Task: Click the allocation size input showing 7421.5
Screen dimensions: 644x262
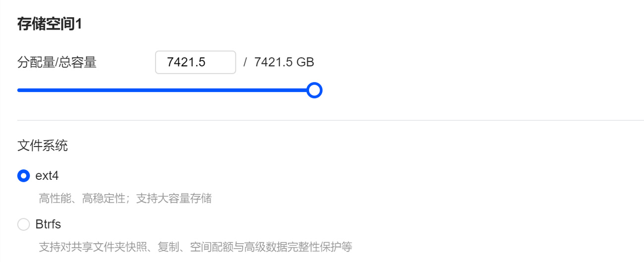Action: tap(195, 62)
